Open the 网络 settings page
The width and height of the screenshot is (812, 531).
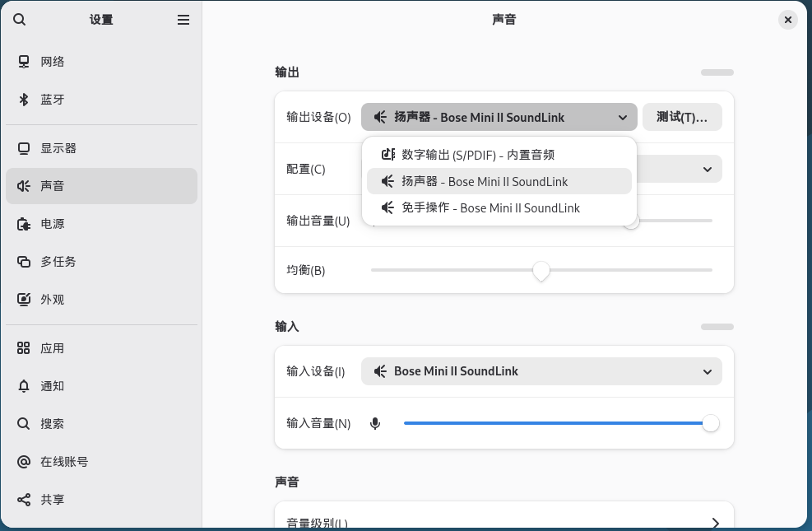101,62
